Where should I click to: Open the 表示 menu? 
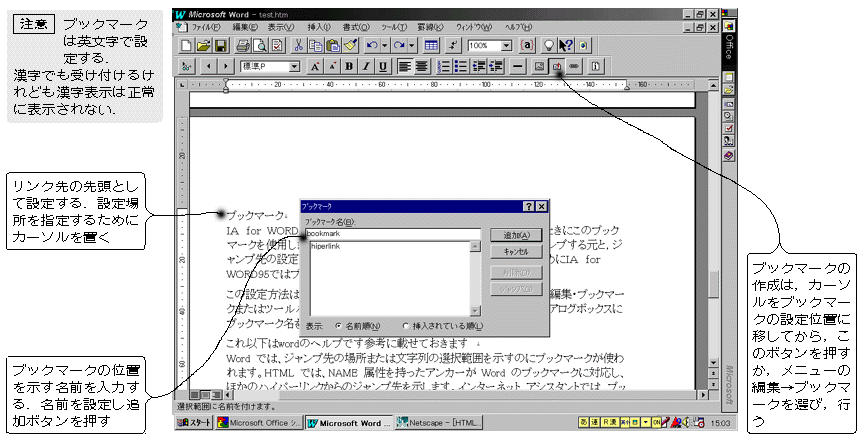(281, 26)
